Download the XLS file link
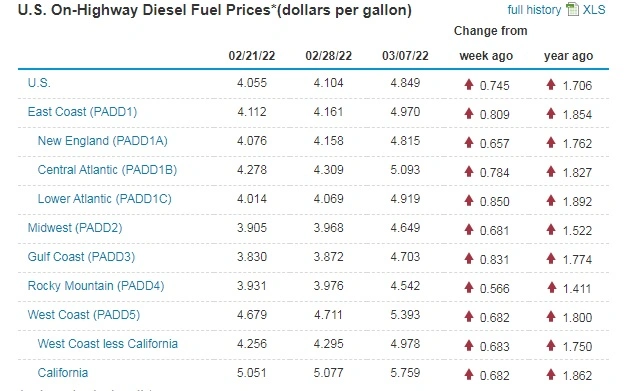 [x=594, y=10]
